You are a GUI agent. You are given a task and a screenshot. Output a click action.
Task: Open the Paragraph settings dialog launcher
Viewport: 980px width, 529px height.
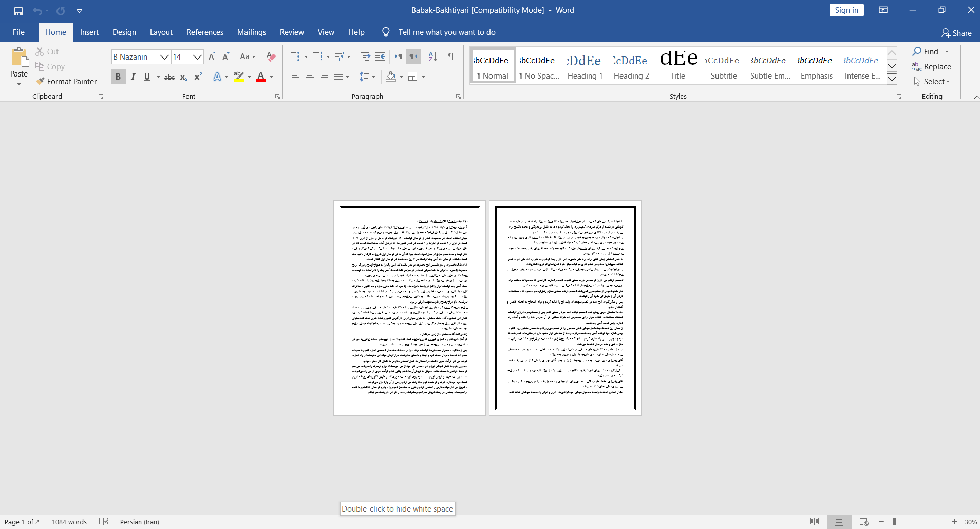(458, 97)
